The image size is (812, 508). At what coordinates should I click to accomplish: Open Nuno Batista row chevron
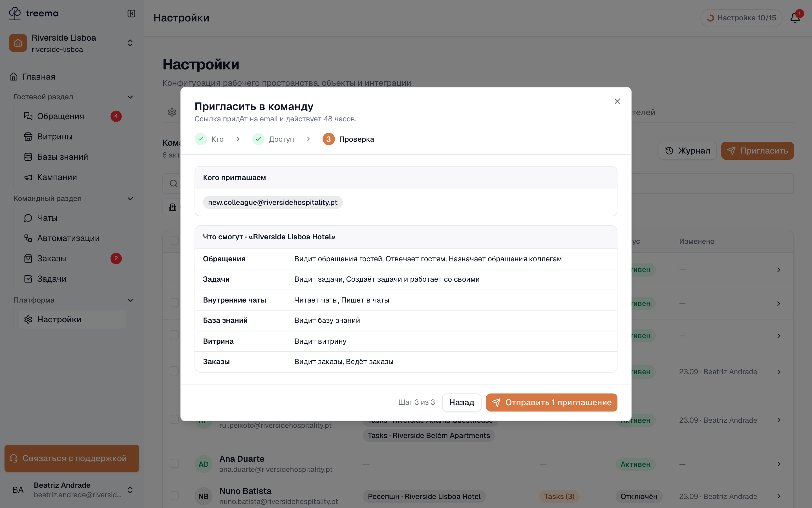click(778, 496)
